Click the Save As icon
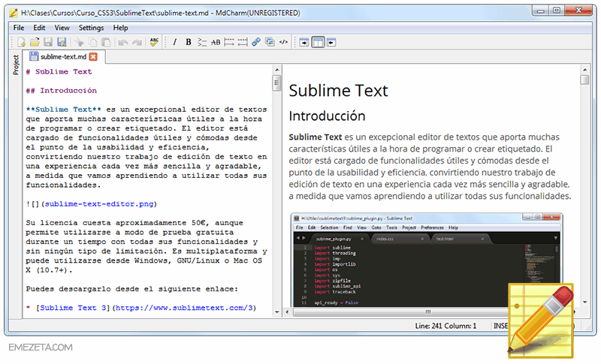Screen dimensions: 601x364 tap(62, 42)
